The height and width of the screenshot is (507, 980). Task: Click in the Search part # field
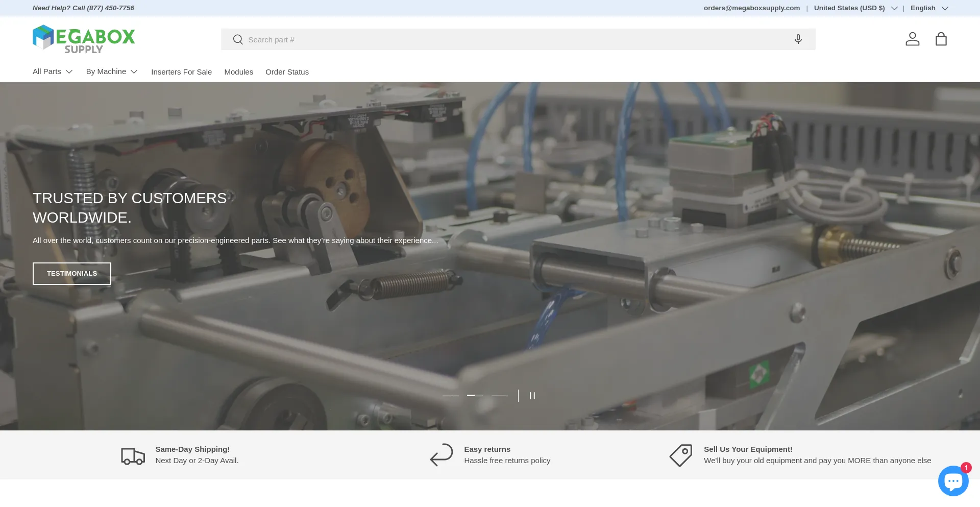[x=510, y=40]
